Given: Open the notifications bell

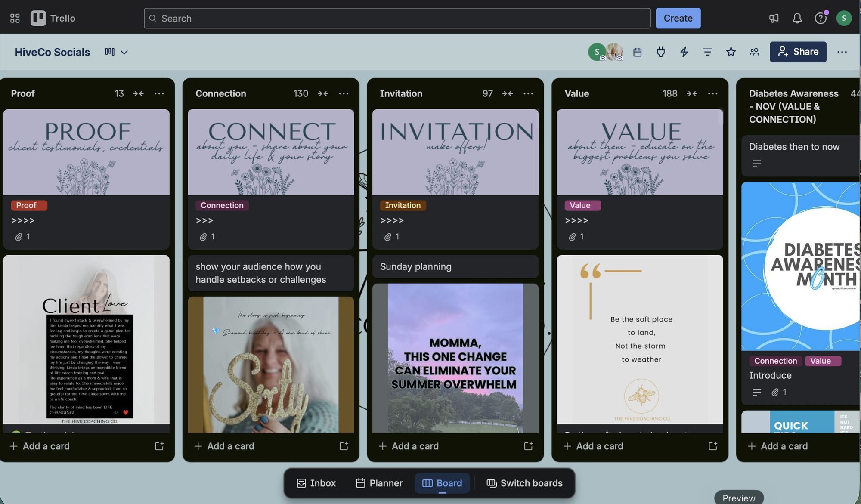Looking at the screenshot, I should click(797, 18).
